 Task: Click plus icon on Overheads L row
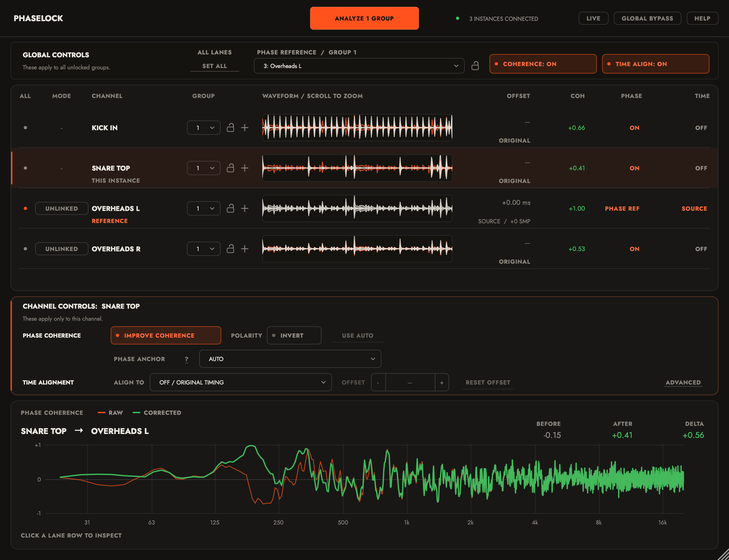click(x=244, y=208)
